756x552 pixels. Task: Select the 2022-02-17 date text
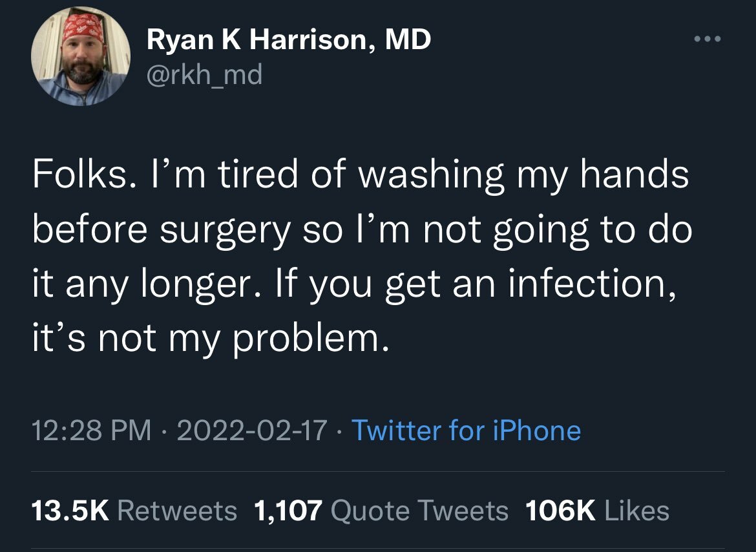click(x=251, y=430)
